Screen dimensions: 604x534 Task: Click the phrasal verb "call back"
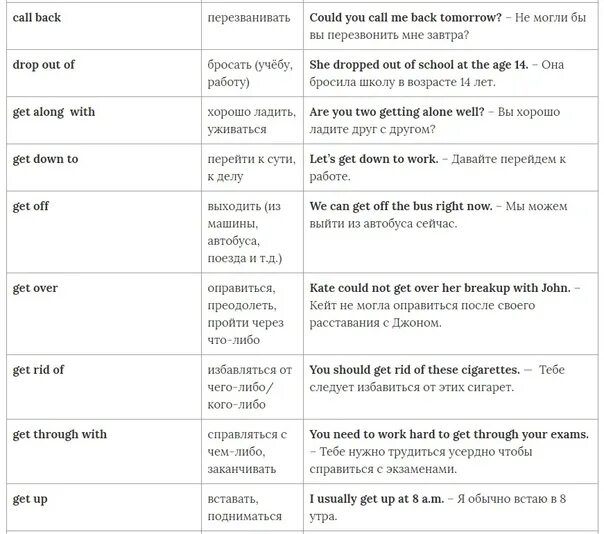(x=37, y=18)
